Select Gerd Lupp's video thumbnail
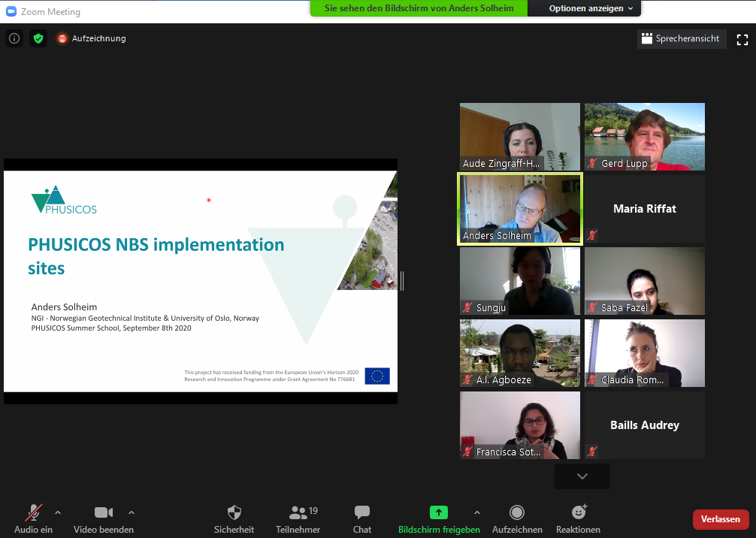Viewport: 756px width, 538px height. [x=644, y=136]
